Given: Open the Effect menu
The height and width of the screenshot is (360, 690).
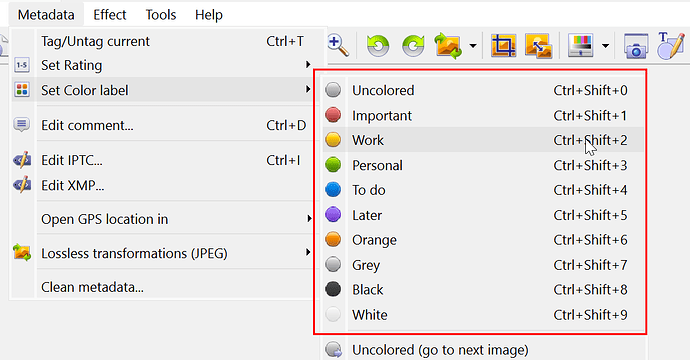Looking at the screenshot, I should click(x=110, y=15).
